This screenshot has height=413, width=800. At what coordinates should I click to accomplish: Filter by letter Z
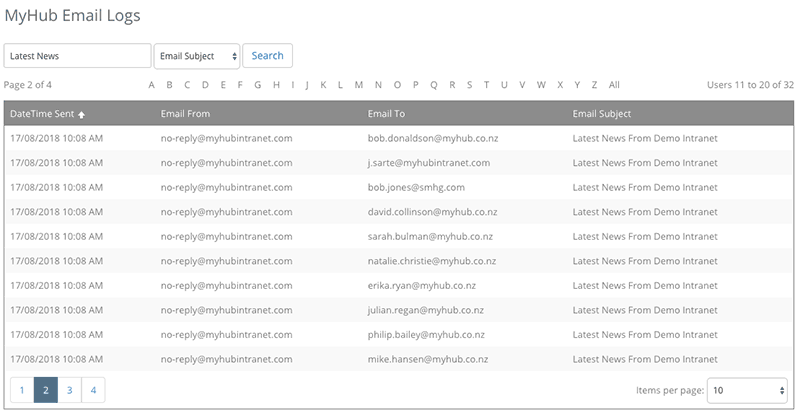(594, 85)
